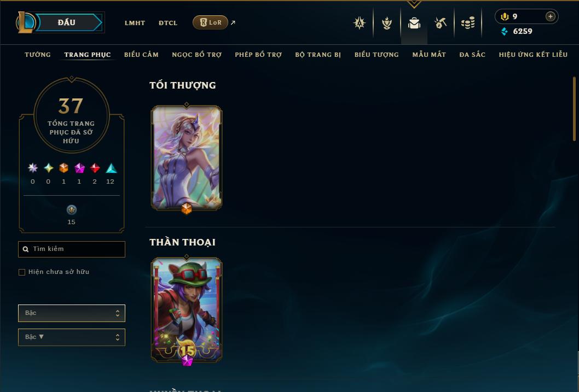Viewport: 579px width, 392px height.
Task: Click the orange Ultimate gem filter icon
Action: point(63,168)
